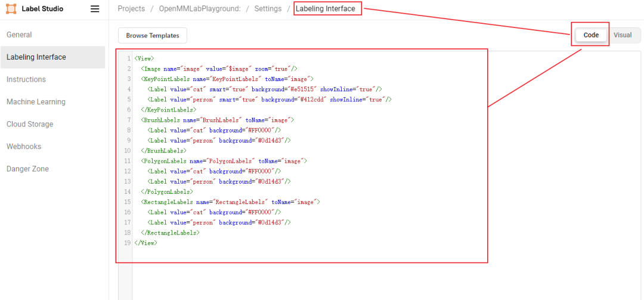Select Labeling Interface in sidebar
Image resolution: width=644 pixels, height=300 pixels.
tap(52, 57)
